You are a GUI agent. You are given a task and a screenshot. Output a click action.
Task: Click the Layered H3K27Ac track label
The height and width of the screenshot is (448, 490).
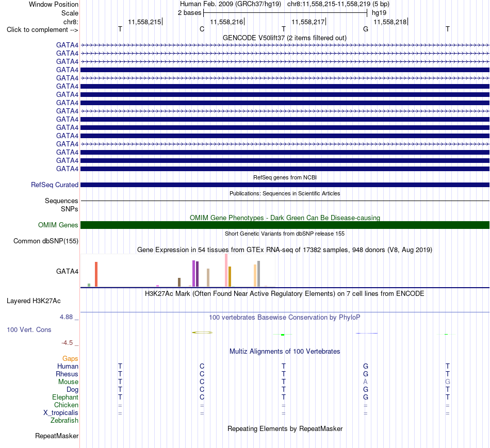tap(34, 301)
